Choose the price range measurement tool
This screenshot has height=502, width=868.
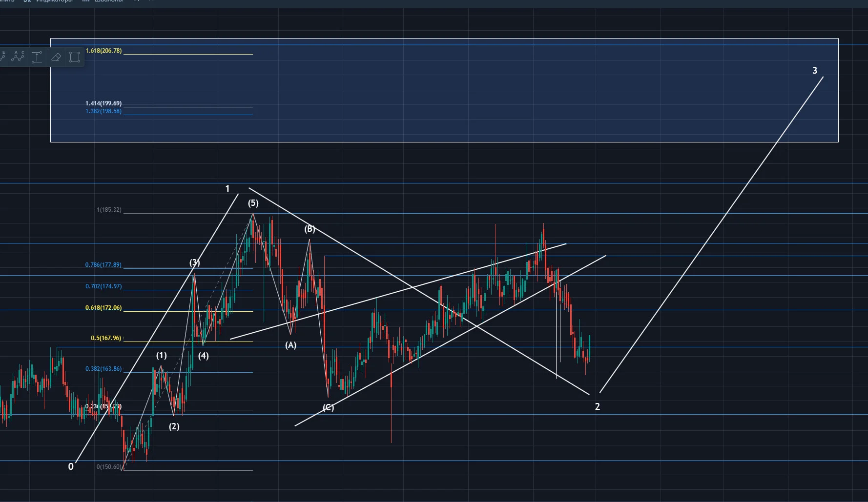37,57
